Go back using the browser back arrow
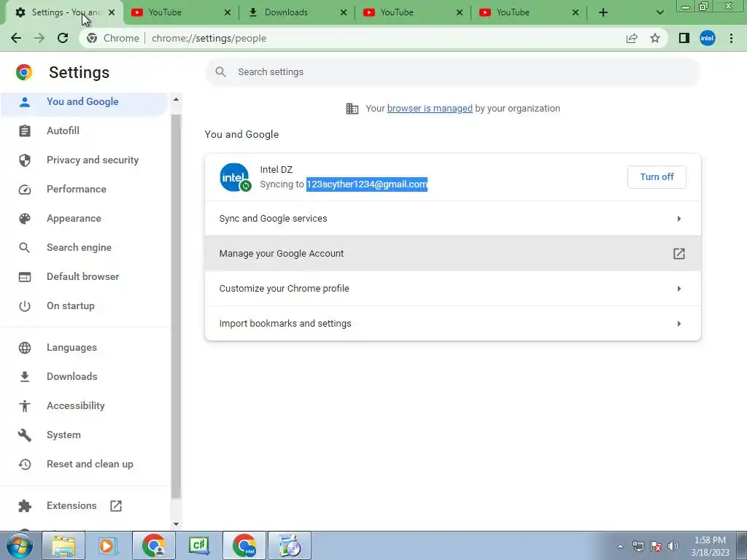The height and width of the screenshot is (560, 747). coord(16,38)
